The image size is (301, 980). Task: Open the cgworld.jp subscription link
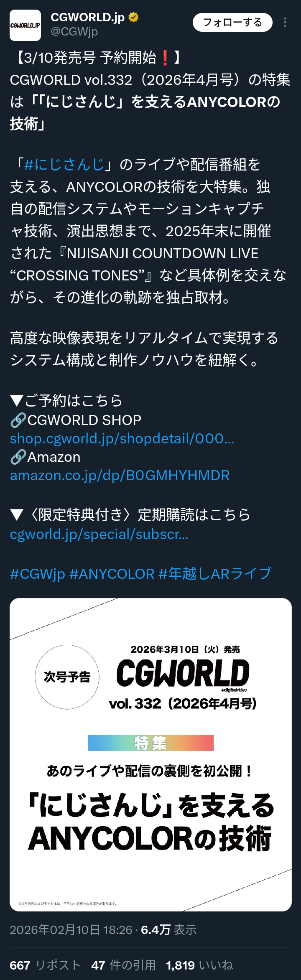[x=99, y=534]
